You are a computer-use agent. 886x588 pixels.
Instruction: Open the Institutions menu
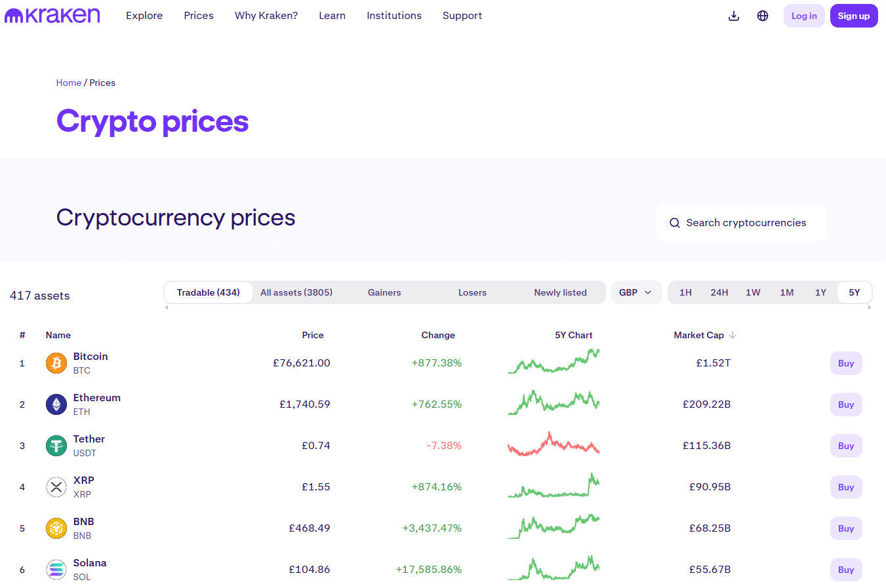[x=394, y=16]
